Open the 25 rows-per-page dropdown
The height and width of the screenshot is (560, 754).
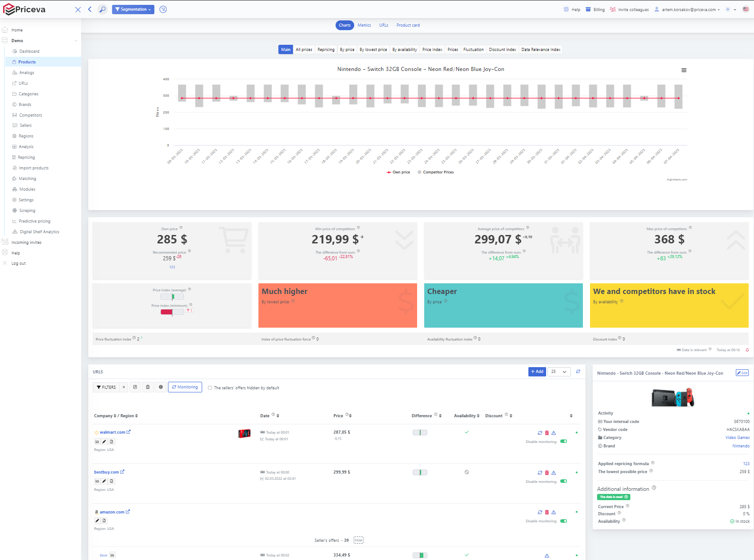click(559, 372)
